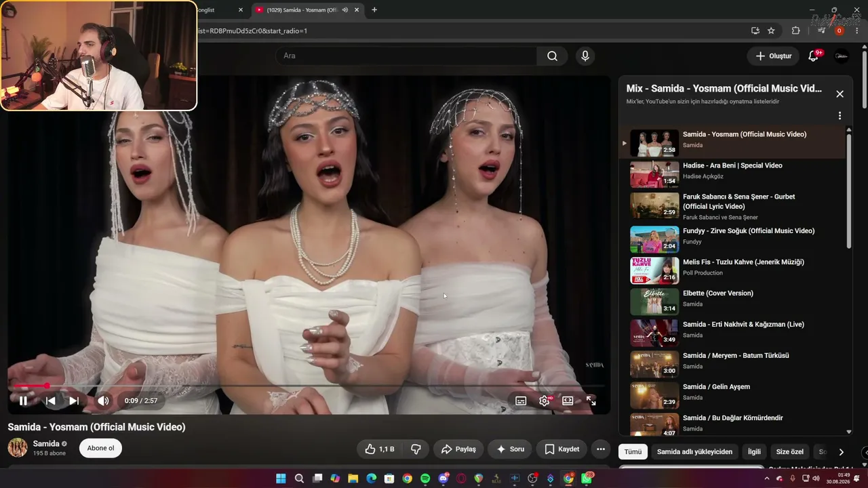The height and width of the screenshot is (488, 868).
Task: Pause the video with the pause button
Action: 23,401
